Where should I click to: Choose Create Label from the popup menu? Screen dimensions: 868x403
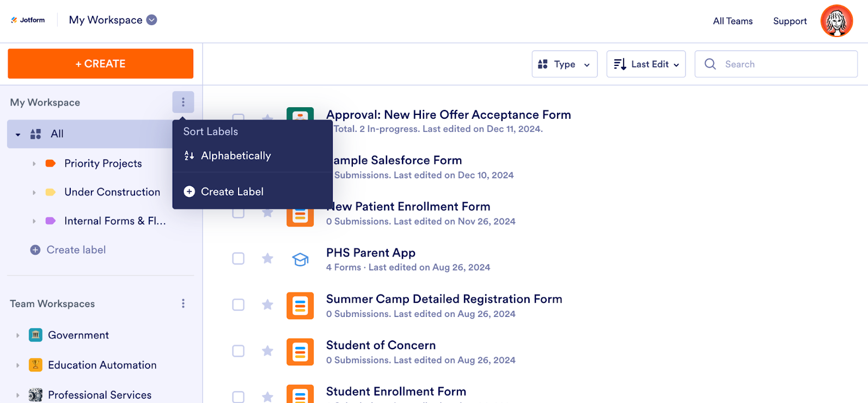[x=231, y=192]
